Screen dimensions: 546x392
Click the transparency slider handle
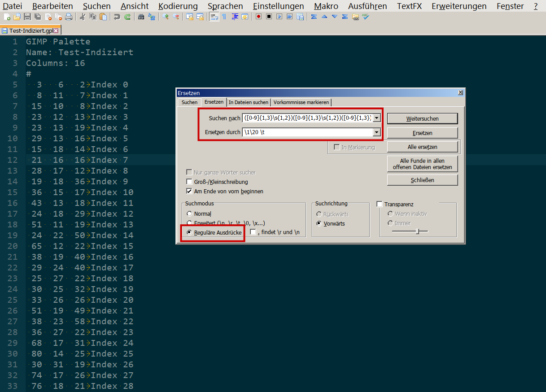(418, 231)
